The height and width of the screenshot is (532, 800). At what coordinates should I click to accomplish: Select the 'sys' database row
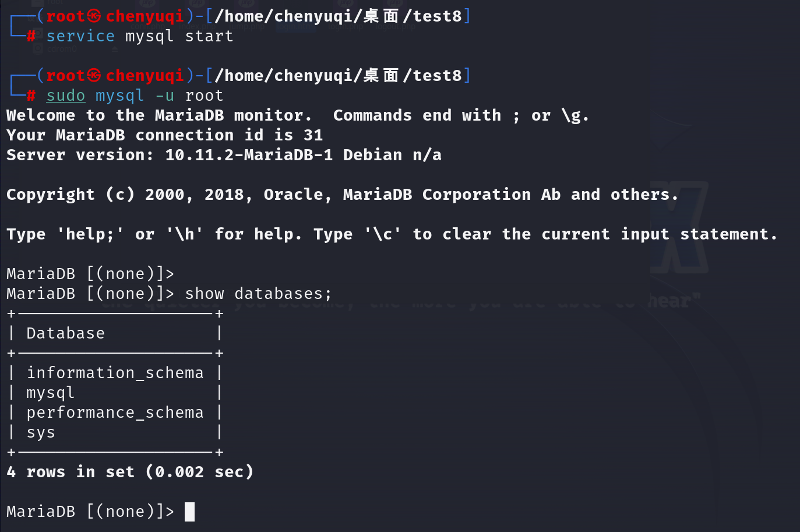(41, 432)
